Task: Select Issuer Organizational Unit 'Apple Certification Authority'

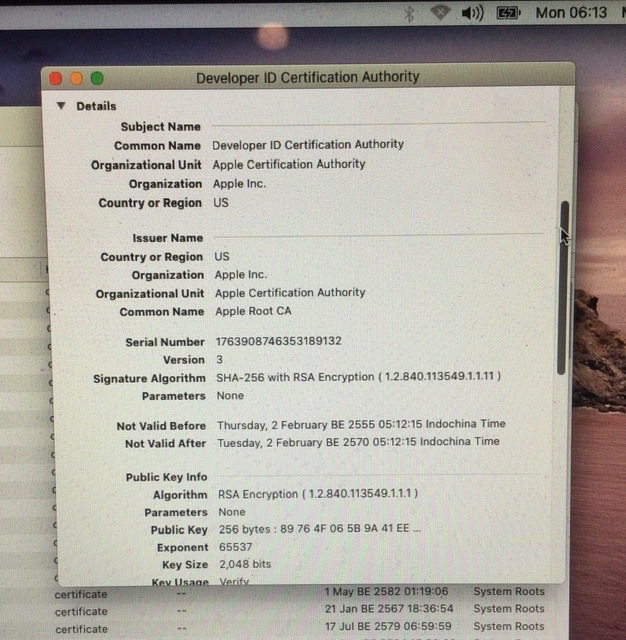Action: coord(290,293)
